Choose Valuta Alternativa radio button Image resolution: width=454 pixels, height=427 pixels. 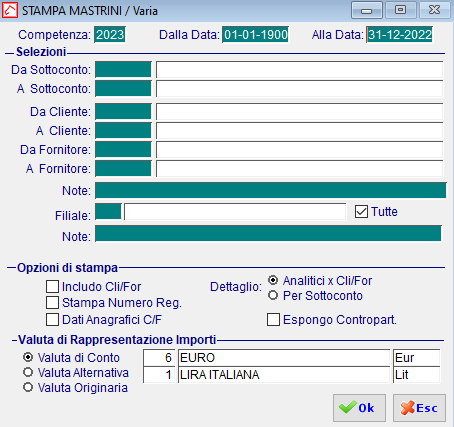[x=28, y=372]
